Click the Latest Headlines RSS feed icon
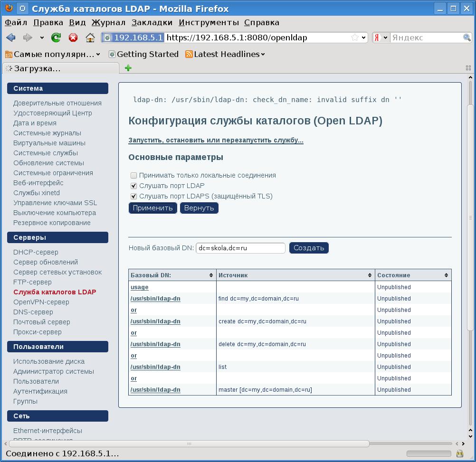The width and height of the screenshot is (476, 462). tap(189, 54)
